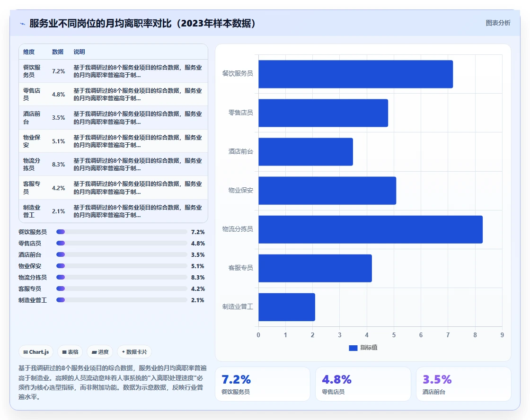530x420 pixels.
Task: Select the 表格 tag chip
Action: 70,352
